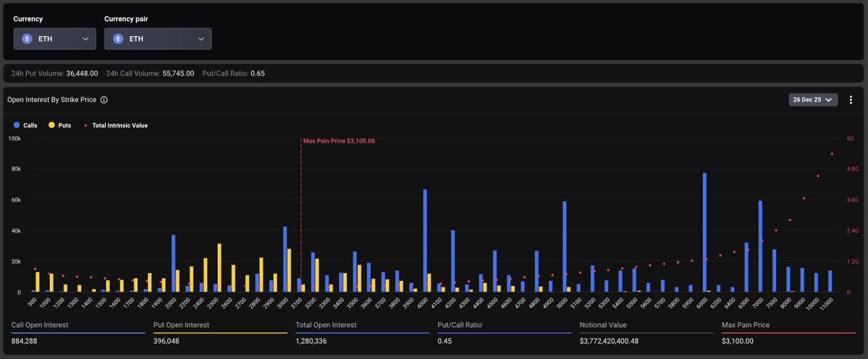Click the blue call bar at 4000 strike
Viewport: 868px width, 359px height.
(x=425, y=240)
